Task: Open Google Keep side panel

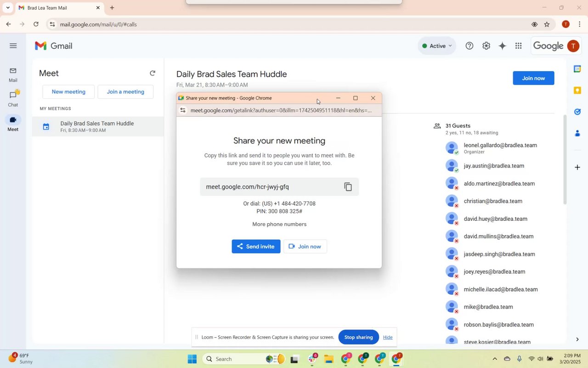Action: (x=577, y=90)
